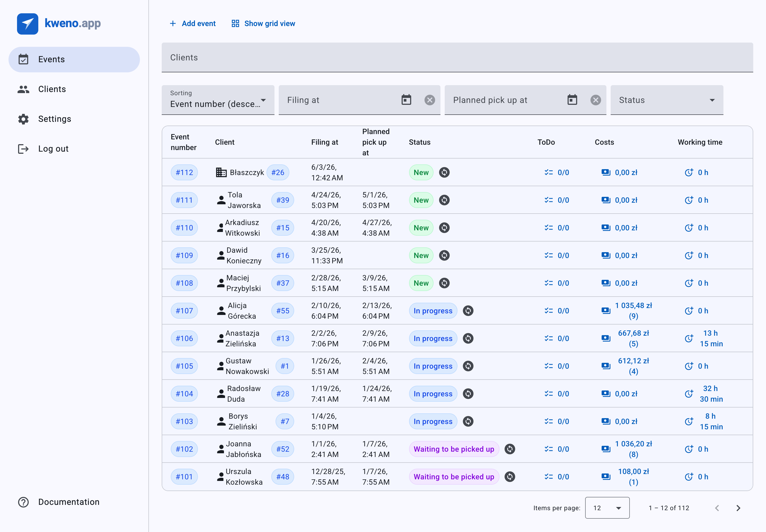Open costs of 1 036,20 zł for event #102
The image size is (766, 532).
click(x=627, y=449)
